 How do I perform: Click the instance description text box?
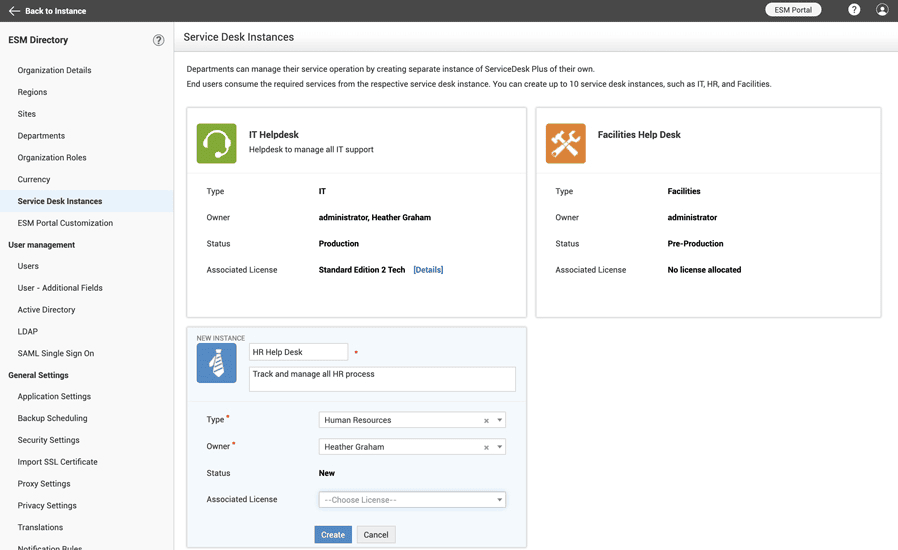click(x=382, y=378)
